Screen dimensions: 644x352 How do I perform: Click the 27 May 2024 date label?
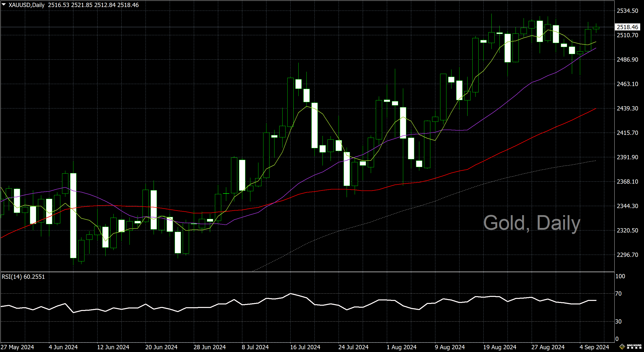click(17, 347)
